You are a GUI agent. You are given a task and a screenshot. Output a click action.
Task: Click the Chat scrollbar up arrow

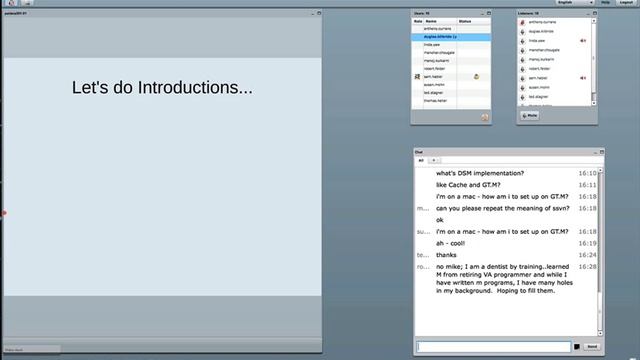point(600,170)
